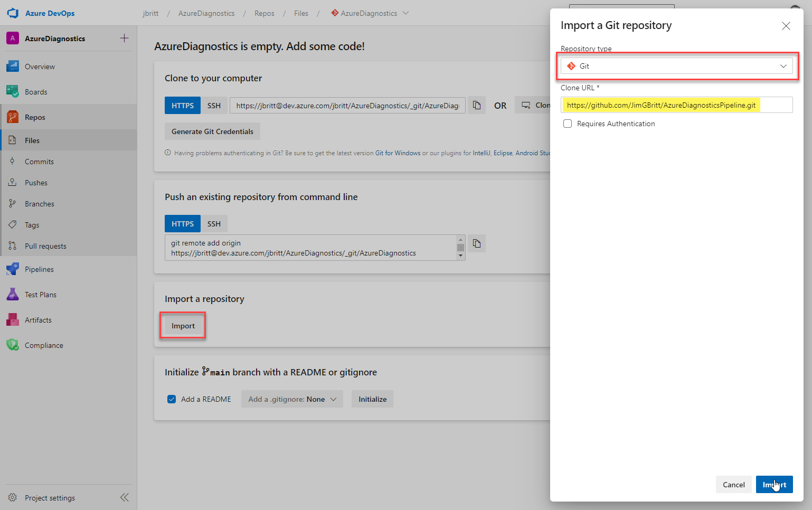Open the Boards section icon

coord(13,91)
